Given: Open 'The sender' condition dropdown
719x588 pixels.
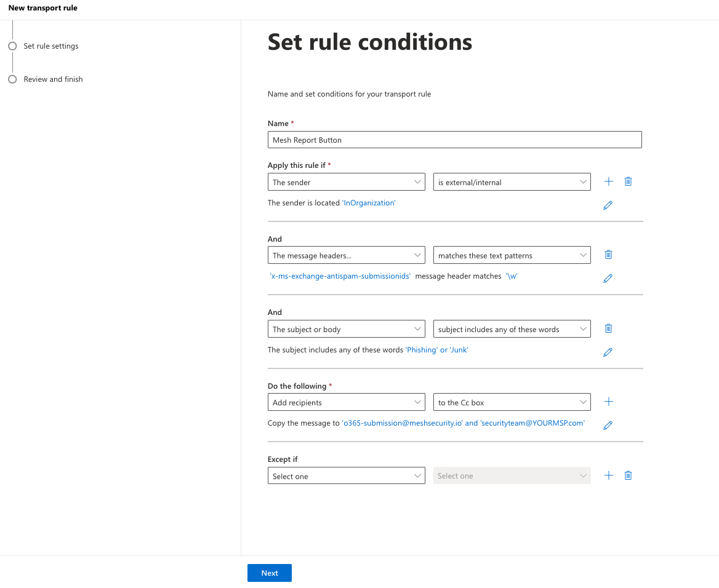Looking at the screenshot, I should point(346,182).
